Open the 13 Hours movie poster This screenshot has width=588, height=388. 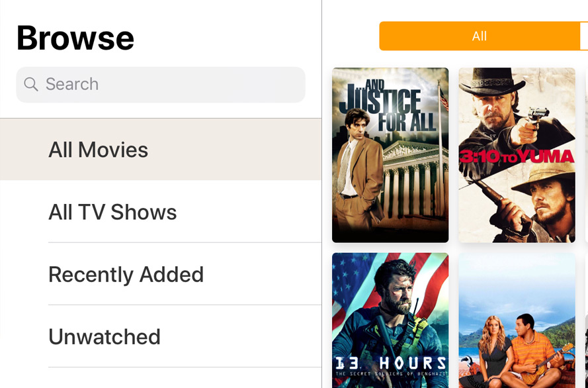click(x=390, y=320)
